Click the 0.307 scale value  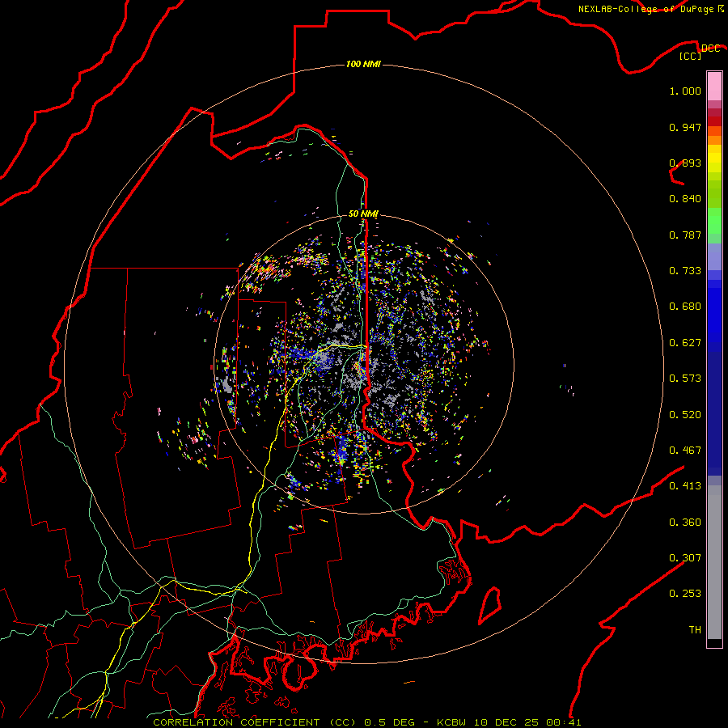click(685, 558)
